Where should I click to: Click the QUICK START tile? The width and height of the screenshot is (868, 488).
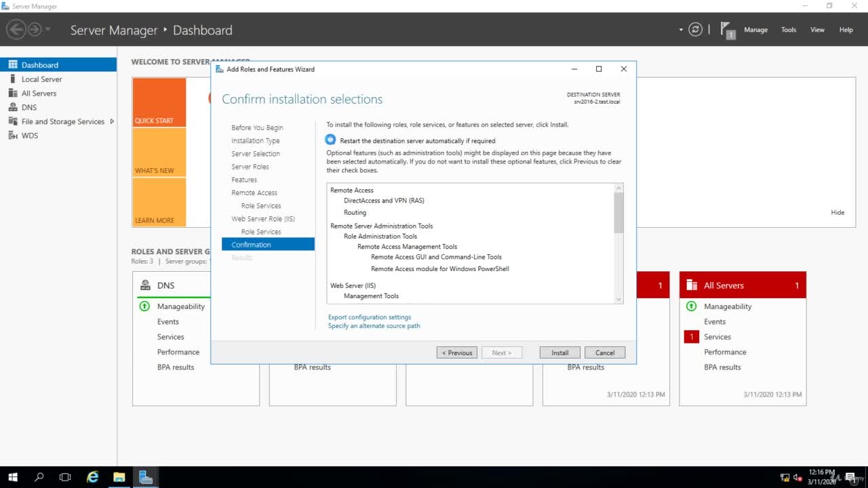[x=159, y=102]
